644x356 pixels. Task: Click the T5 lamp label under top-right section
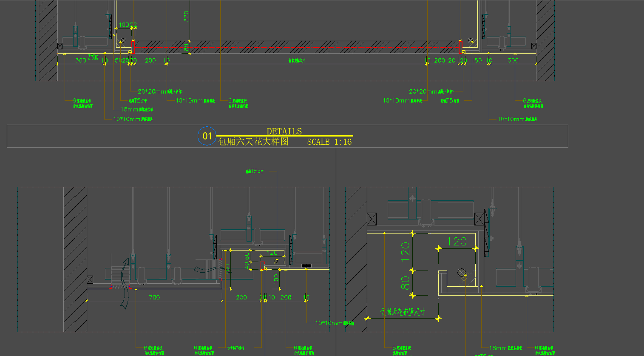tap(450, 101)
